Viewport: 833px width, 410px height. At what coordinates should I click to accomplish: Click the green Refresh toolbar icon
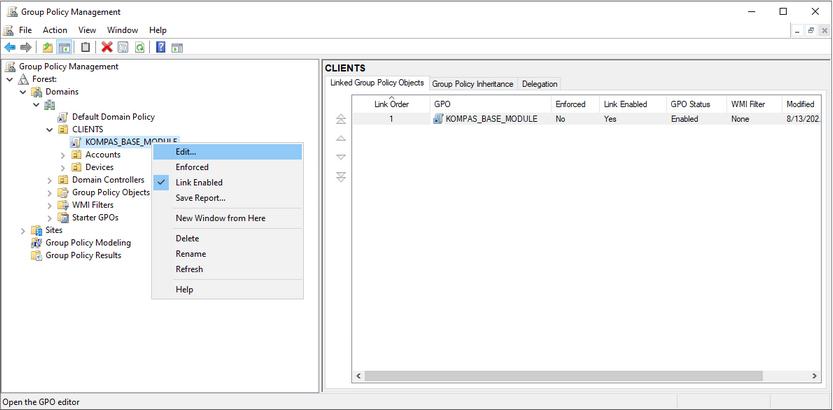click(x=139, y=48)
